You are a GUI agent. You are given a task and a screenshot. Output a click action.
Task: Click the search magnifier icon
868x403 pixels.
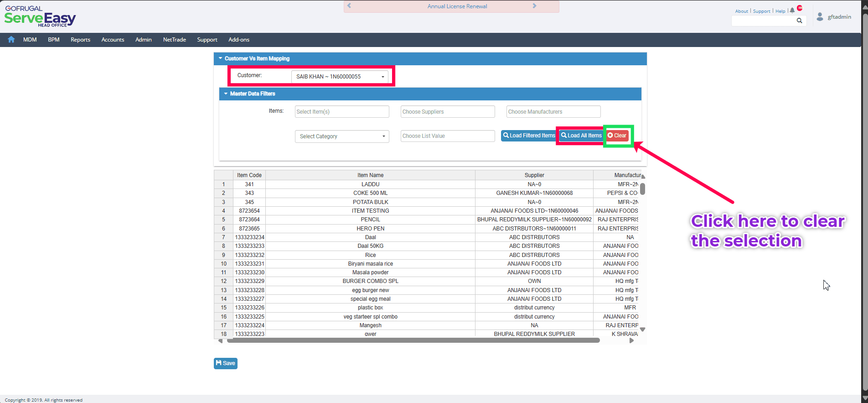click(799, 21)
